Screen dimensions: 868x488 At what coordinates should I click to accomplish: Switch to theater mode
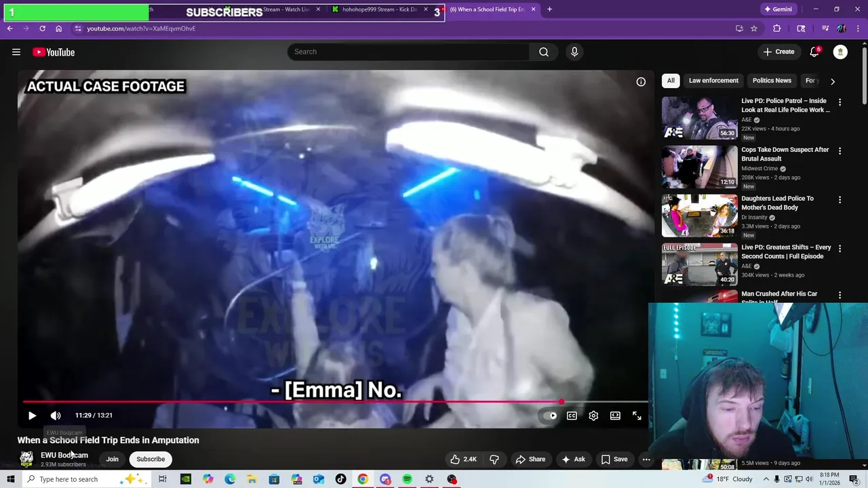(x=615, y=415)
